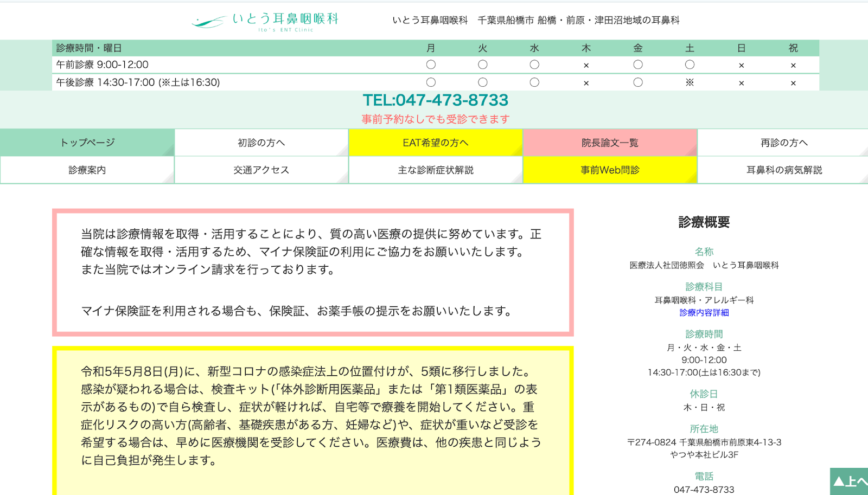Click the ▲上へ back-to-top button
This screenshot has height=495, width=868.
coord(850,481)
